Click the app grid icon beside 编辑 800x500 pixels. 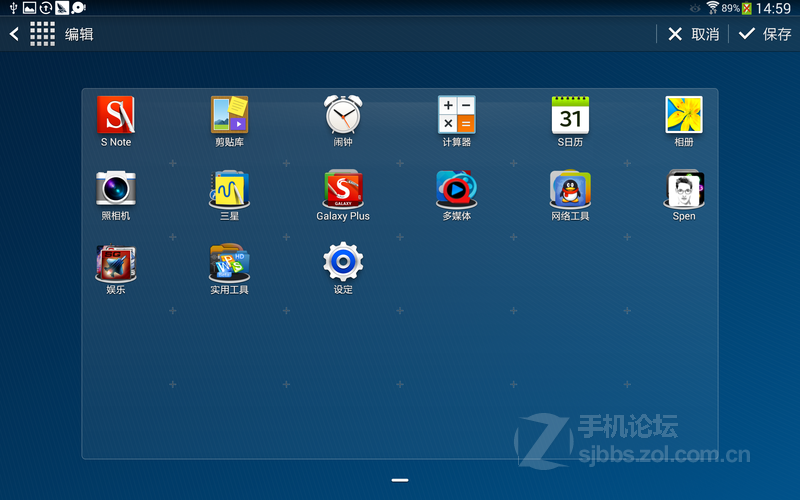42,34
